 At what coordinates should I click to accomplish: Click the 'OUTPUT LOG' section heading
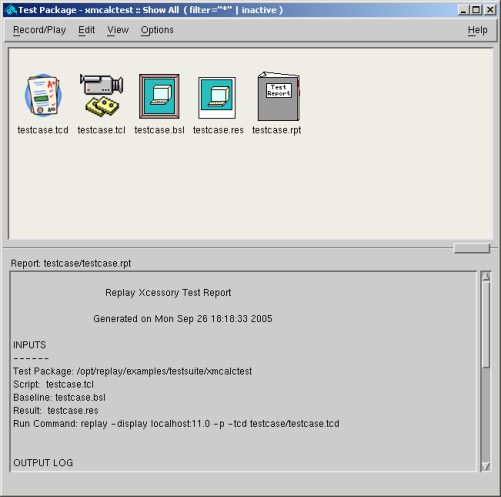click(x=43, y=463)
